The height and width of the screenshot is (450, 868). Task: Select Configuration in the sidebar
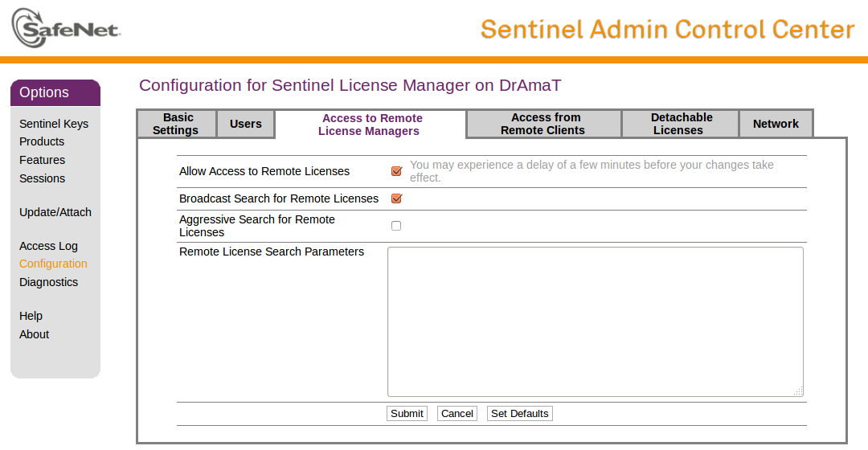(53, 264)
